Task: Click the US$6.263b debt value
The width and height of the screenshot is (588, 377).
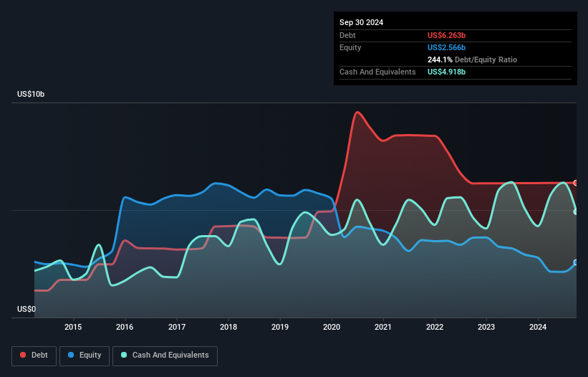Action: [x=446, y=35]
